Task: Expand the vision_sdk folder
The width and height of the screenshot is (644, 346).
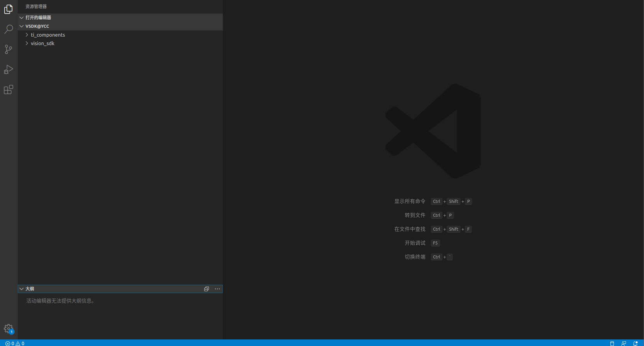Action: click(x=120, y=43)
